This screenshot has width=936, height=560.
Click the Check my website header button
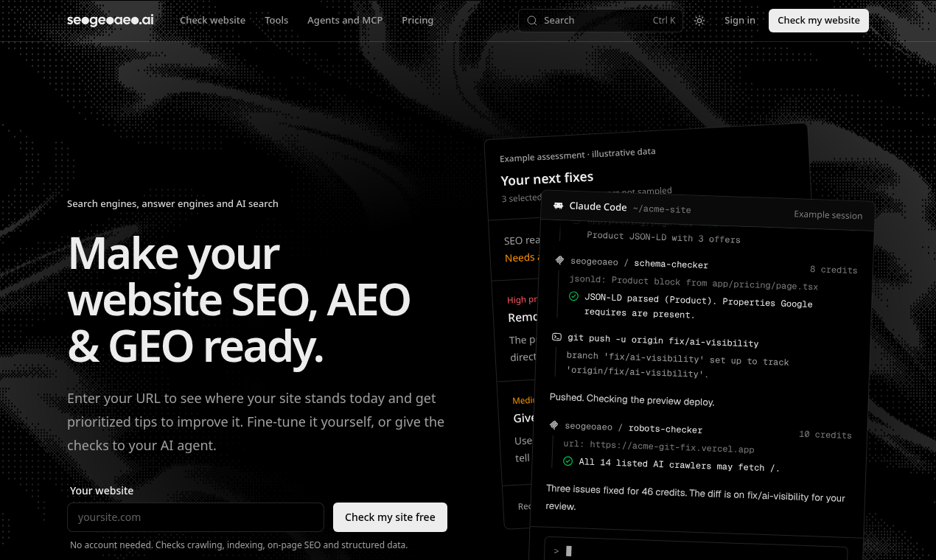[x=819, y=21]
